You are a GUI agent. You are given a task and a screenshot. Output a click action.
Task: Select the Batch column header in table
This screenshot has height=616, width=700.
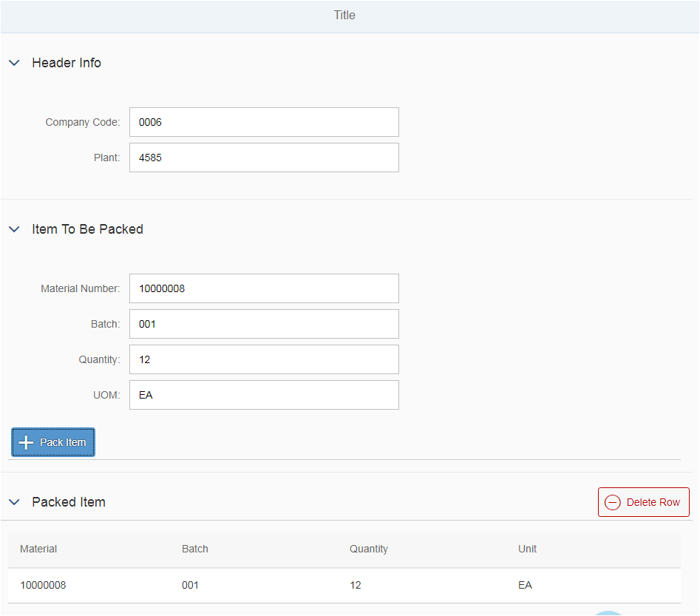pyautogui.click(x=195, y=549)
